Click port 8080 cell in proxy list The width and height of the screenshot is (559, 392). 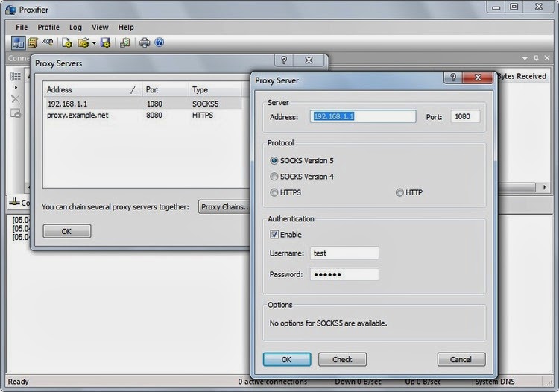pyautogui.click(x=154, y=115)
